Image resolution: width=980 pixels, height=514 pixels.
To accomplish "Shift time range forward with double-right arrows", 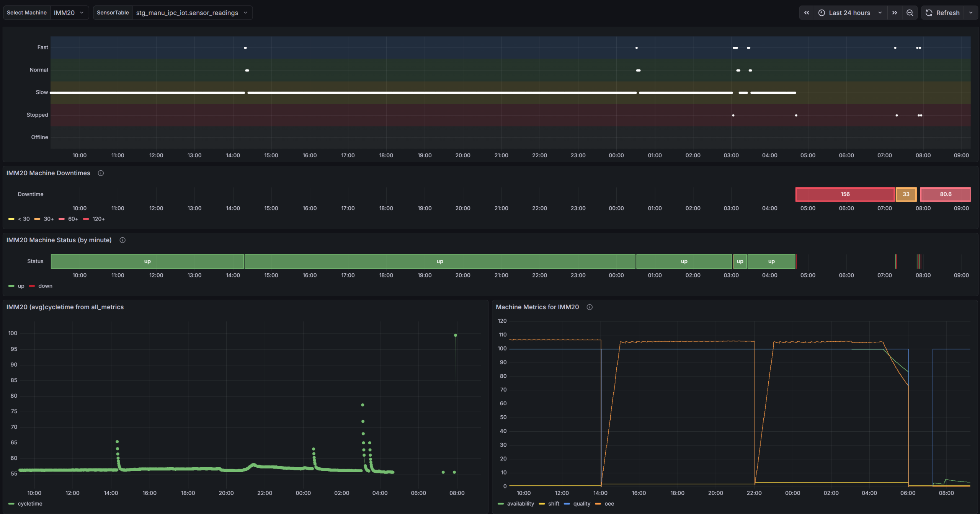I will click(895, 13).
